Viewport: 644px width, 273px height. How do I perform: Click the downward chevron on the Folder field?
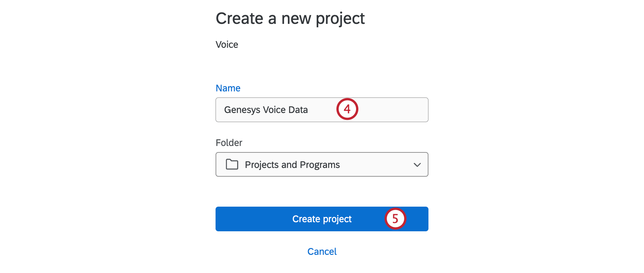tap(417, 165)
